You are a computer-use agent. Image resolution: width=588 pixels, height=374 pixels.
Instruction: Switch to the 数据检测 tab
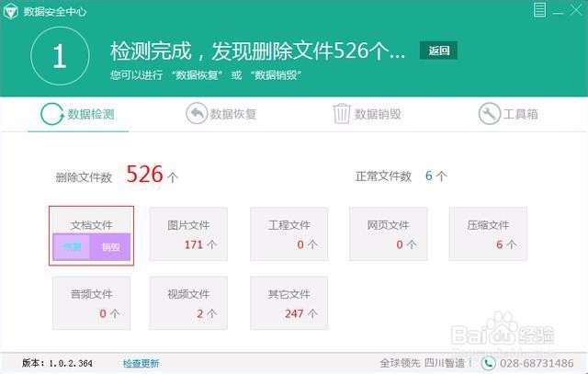(78, 115)
